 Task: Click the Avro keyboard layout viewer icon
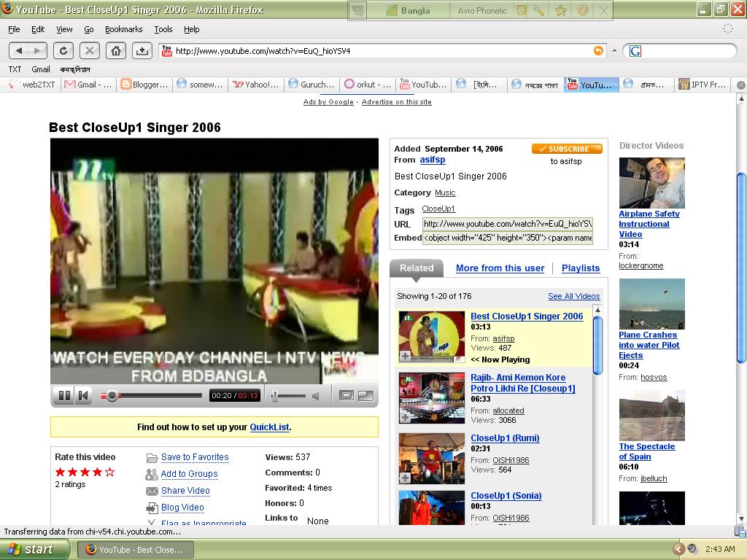(x=522, y=10)
